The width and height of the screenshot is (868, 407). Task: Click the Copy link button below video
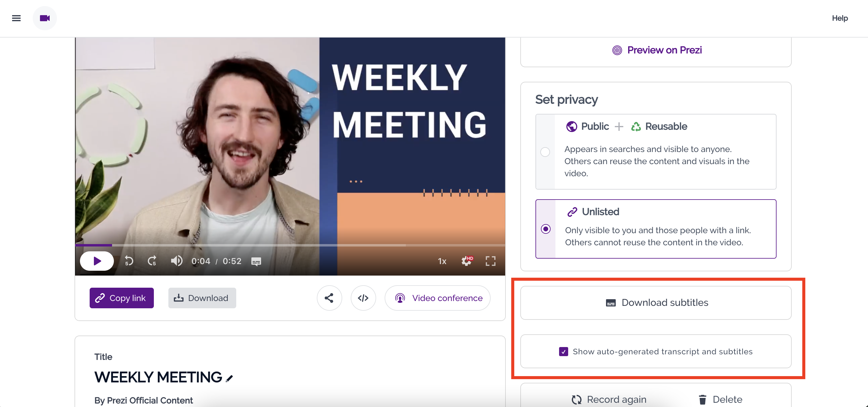[121, 298]
